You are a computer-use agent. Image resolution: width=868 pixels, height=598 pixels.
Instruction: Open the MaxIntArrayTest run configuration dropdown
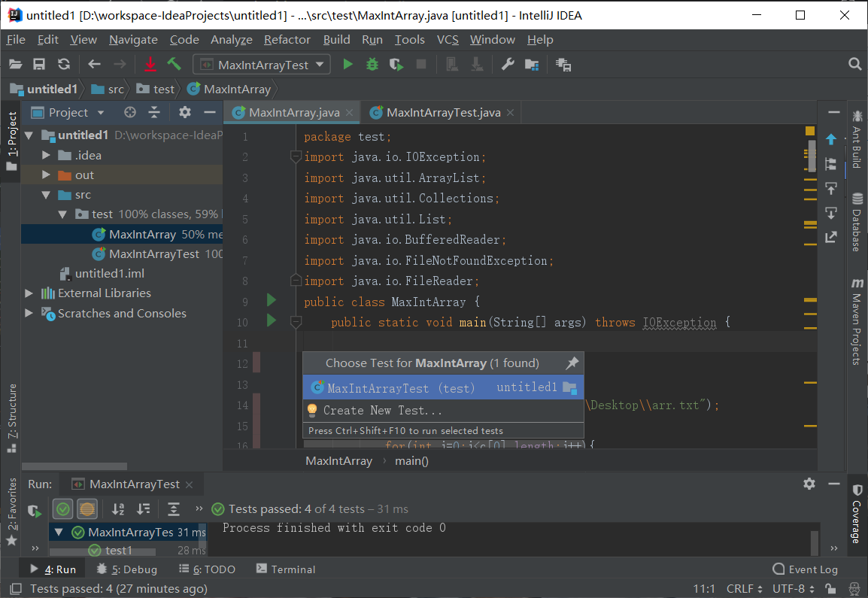click(x=262, y=65)
